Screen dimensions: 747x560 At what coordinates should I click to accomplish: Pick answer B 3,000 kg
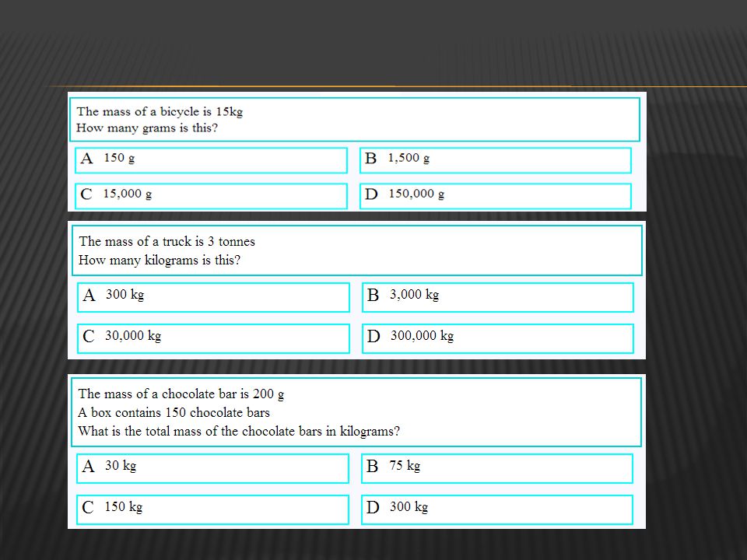click(x=498, y=297)
